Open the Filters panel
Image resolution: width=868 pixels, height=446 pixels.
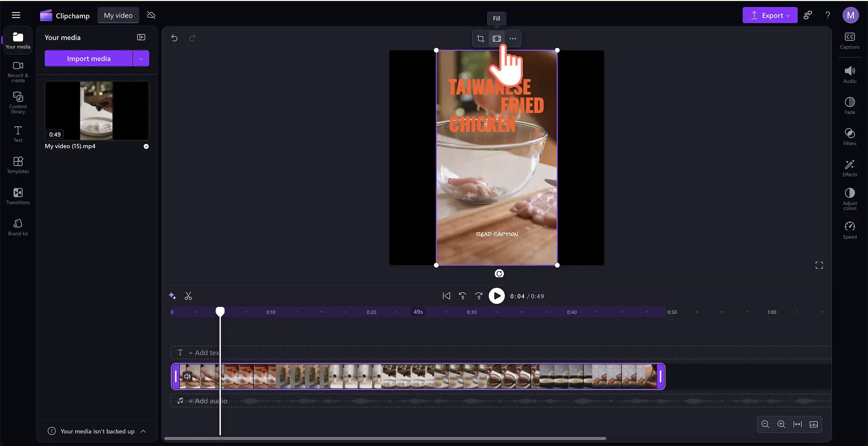[x=849, y=137]
